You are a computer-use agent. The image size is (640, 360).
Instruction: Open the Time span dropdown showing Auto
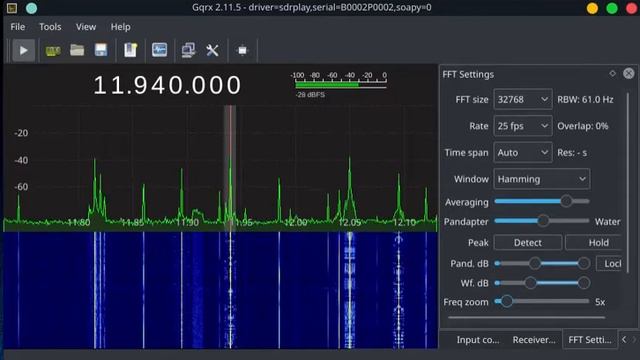[522, 152]
